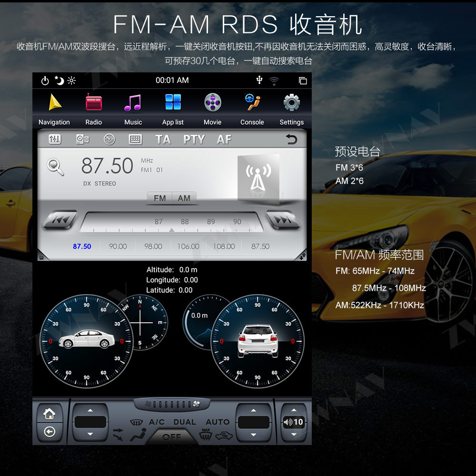Toggle PTY program type
This screenshot has height=476, width=476.
(194, 139)
